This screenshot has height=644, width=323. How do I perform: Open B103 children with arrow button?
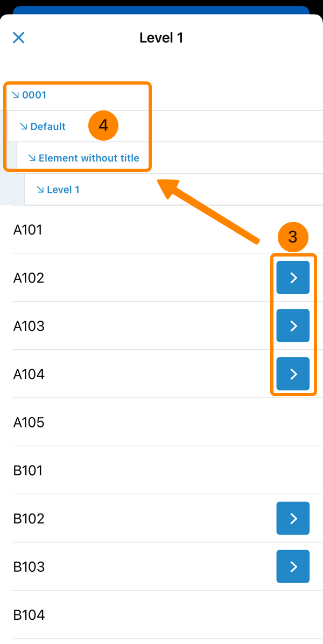[x=293, y=566]
